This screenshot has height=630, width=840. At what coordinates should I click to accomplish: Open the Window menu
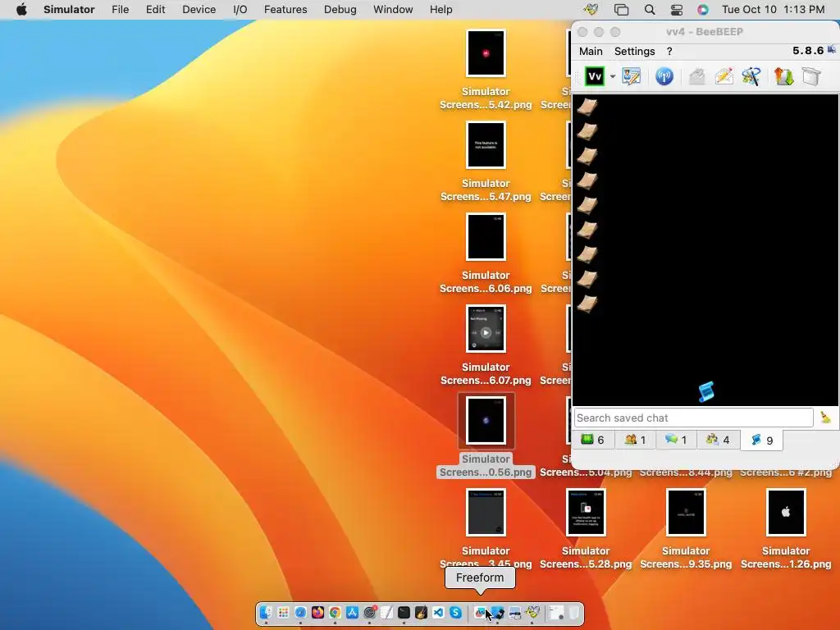point(393,10)
